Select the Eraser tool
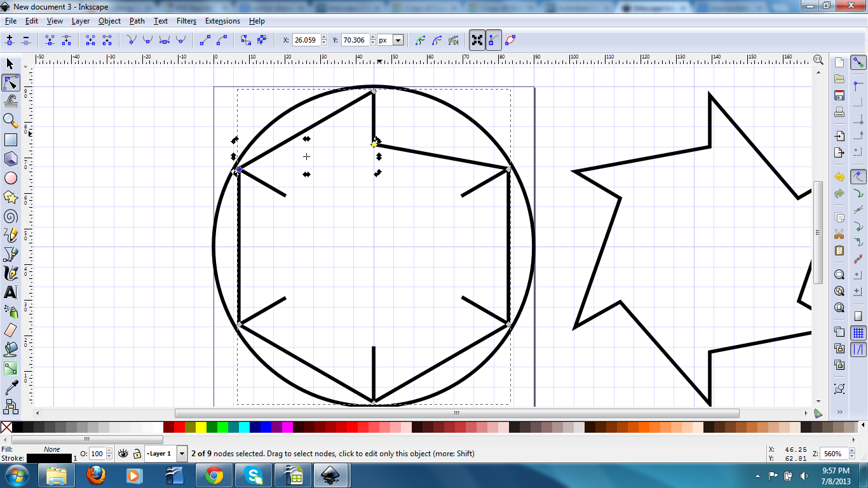 pos(10,330)
